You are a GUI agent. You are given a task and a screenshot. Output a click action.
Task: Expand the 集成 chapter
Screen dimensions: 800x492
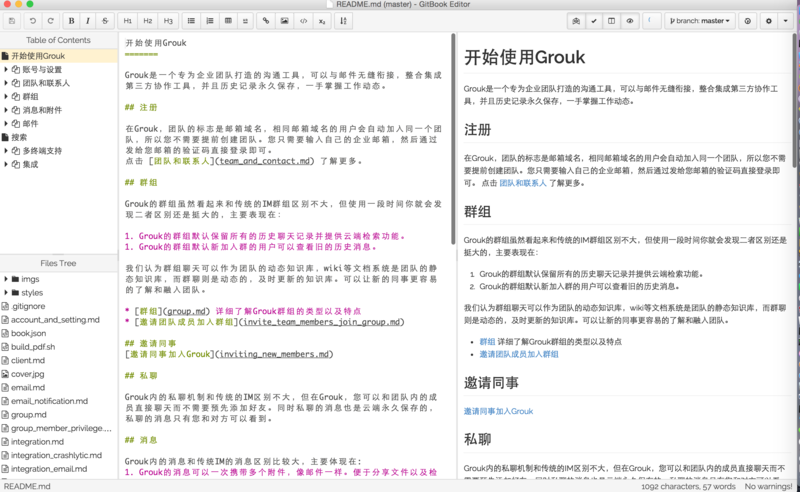(x=6, y=164)
